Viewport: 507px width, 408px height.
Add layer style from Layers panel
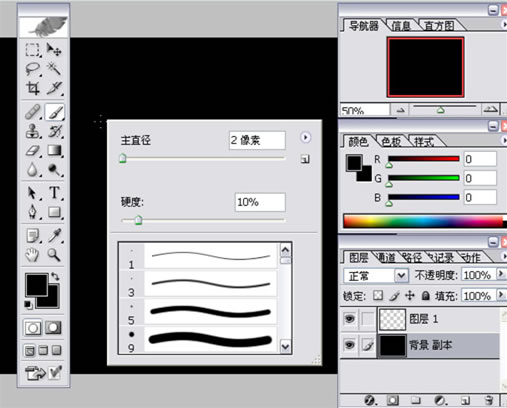pos(370,400)
